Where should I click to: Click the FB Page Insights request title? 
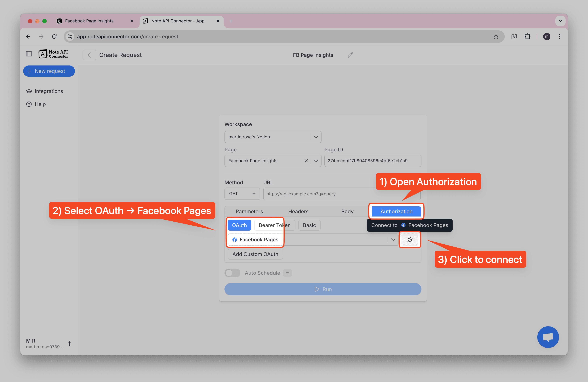313,55
